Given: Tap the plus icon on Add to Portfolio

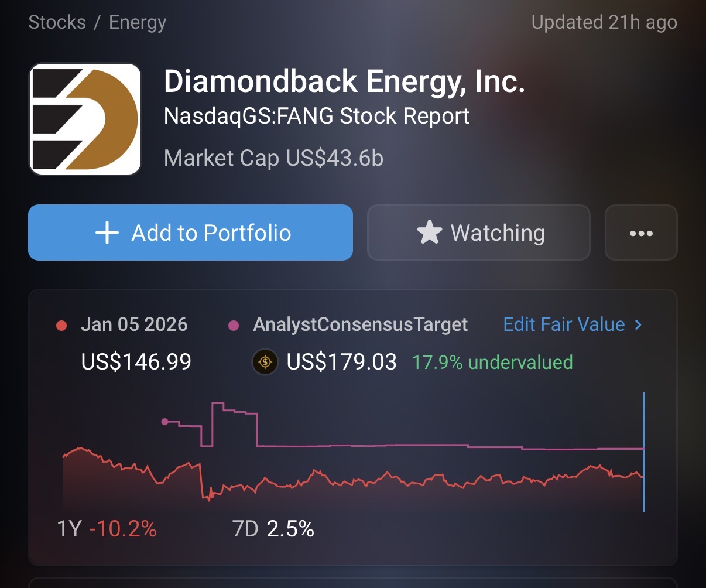Looking at the screenshot, I should click(107, 233).
